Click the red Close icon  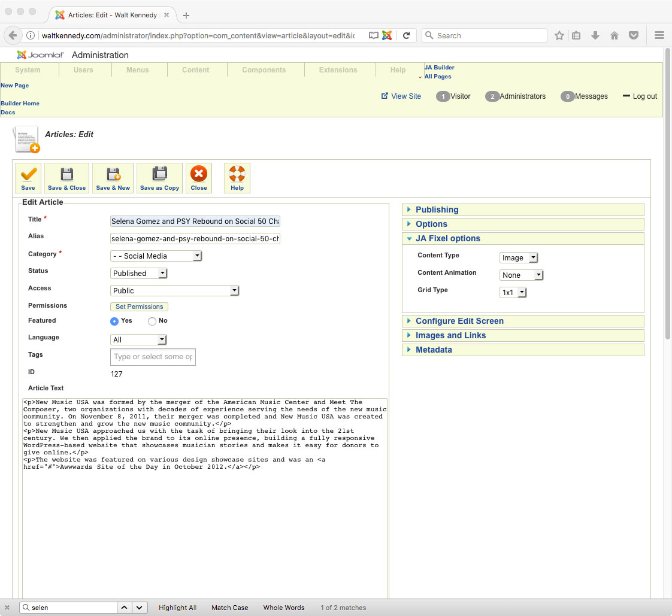point(199,174)
